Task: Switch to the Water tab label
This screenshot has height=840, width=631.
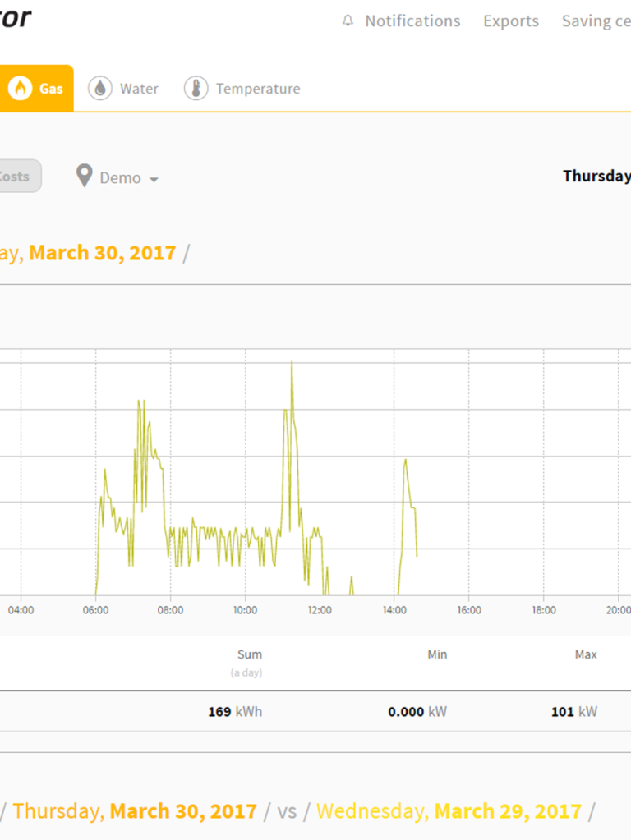Action: pos(139,89)
